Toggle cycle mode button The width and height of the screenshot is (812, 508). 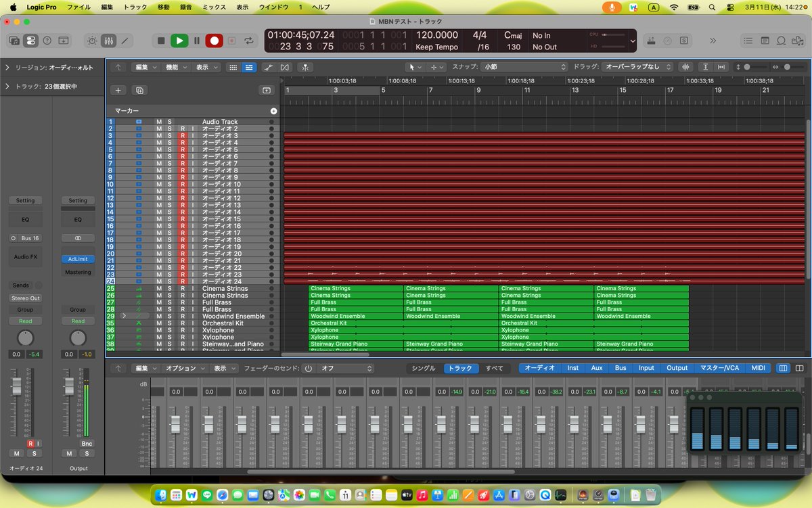point(249,41)
